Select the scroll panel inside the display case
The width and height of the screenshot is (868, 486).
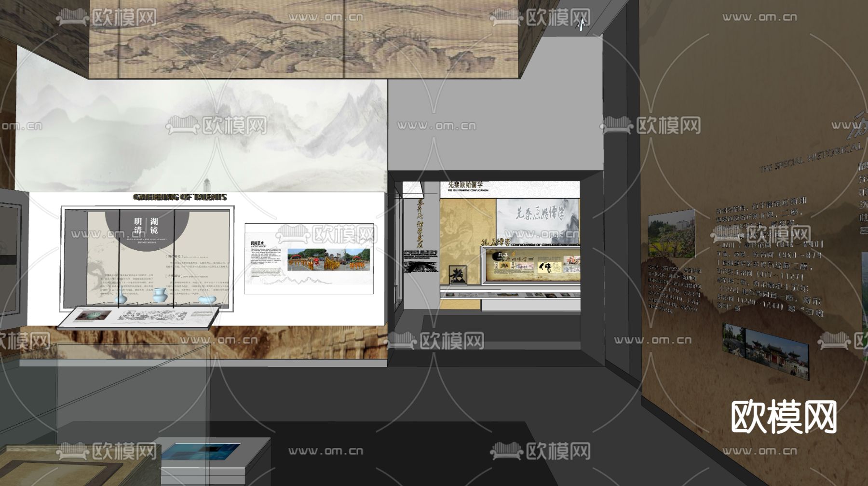pos(532,264)
